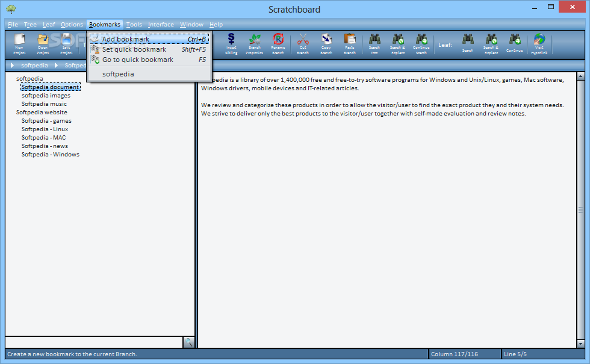This screenshot has height=364, width=590.
Task: Open Branch Properties from the toolbar
Action: click(254, 43)
